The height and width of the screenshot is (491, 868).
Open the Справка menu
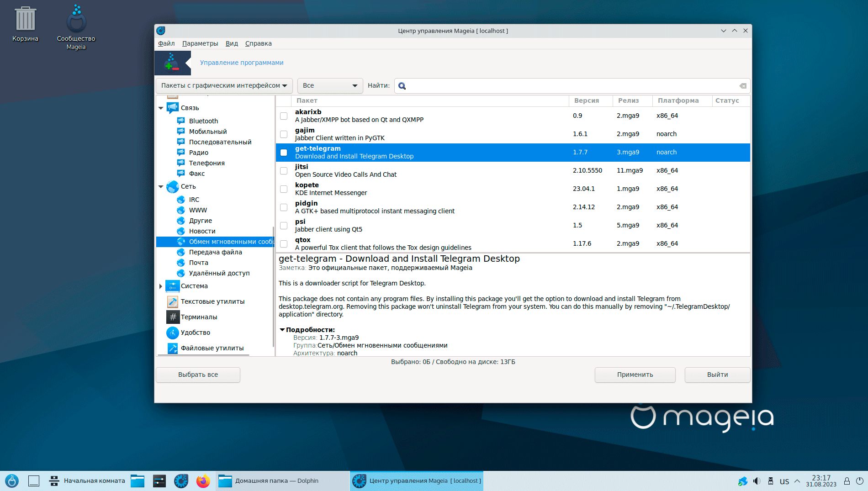258,43
